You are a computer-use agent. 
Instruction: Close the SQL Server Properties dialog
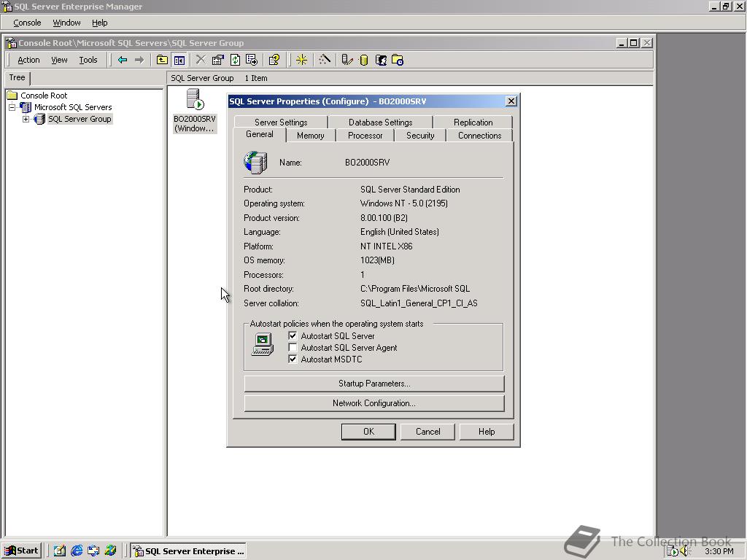click(511, 101)
